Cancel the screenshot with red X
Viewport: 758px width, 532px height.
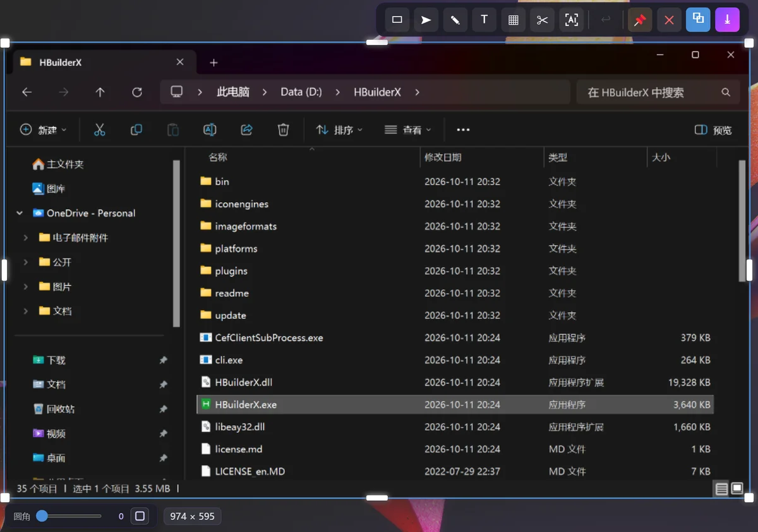coord(669,20)
